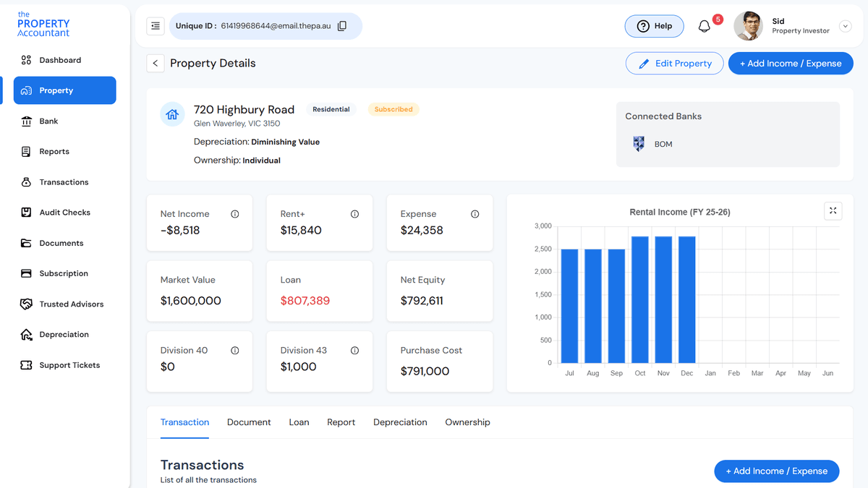Open the Loan tab in Property Details
Image resolution: width=868 pixels, height=488 pixels.
point(299,421)
